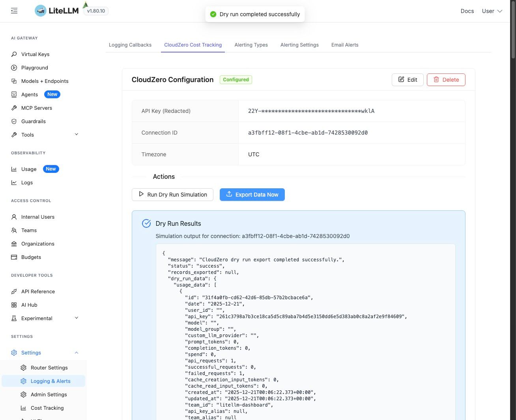Click the "failed_requests": 1 line
Image resolution: width=516 pixels, height=420 pixels.
(215, 373)
